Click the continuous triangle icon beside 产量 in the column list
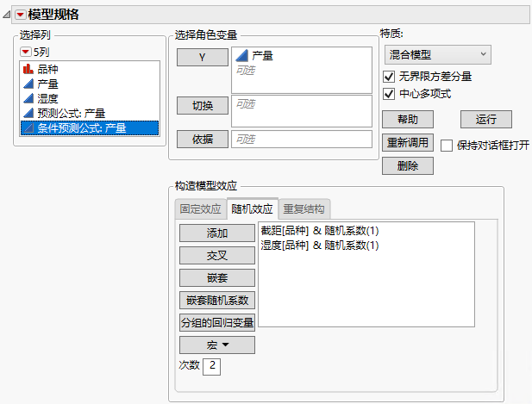532x404 pixels. (x=28, y=84)
